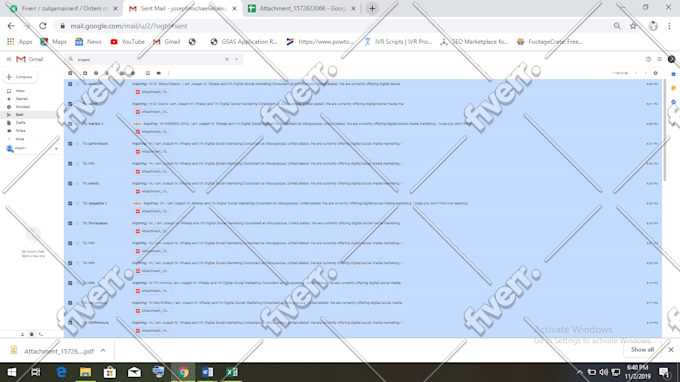
Task: Open the FootageCrate bookmark
Action: (550, 42)
